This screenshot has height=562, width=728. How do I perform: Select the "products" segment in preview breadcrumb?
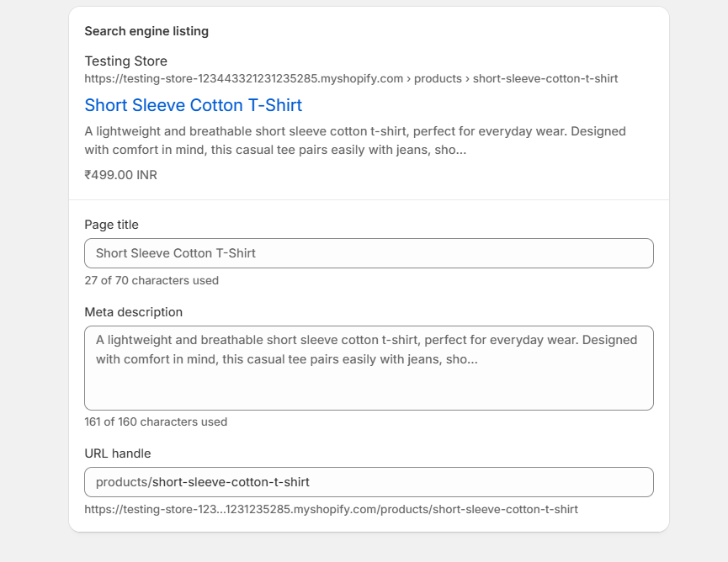tap(438, 79)
